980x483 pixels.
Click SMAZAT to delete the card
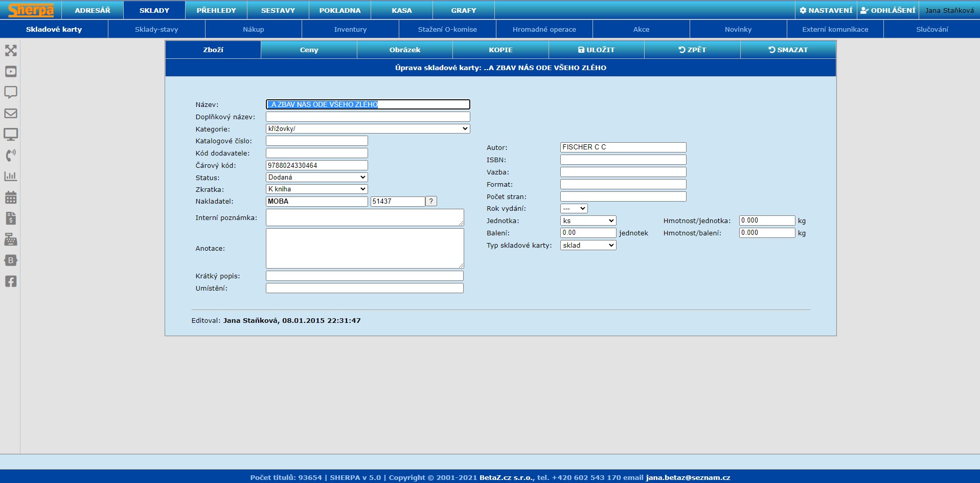click(788, 50)
